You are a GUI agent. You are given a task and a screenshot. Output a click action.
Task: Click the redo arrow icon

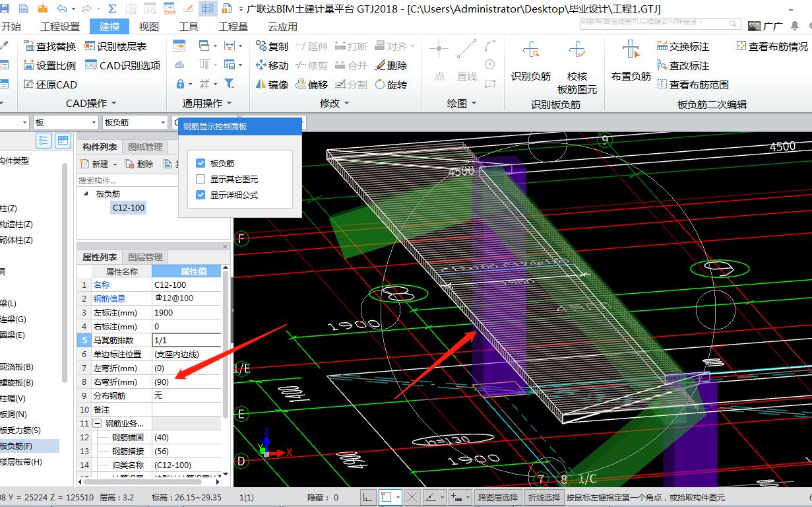86,9
